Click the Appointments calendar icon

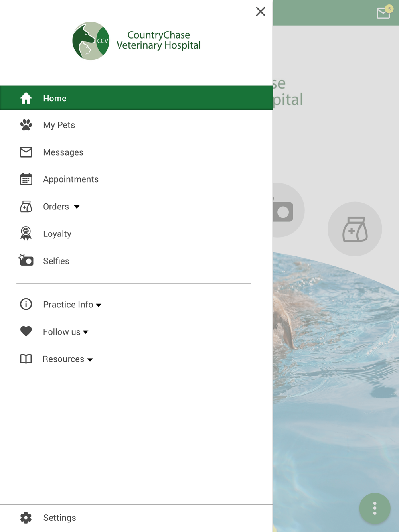[26, 179]
